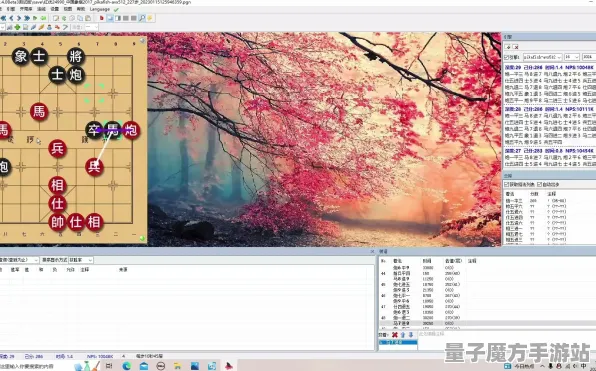Jump to last move with double-right arrow
Screen dimensions: 596x371
(27, 18)
